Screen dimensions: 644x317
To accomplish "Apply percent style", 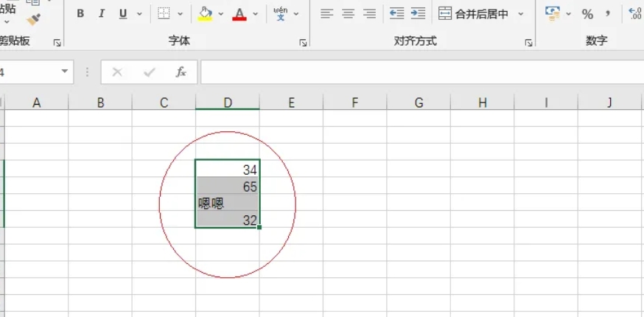I will click(x=587, y=15).
